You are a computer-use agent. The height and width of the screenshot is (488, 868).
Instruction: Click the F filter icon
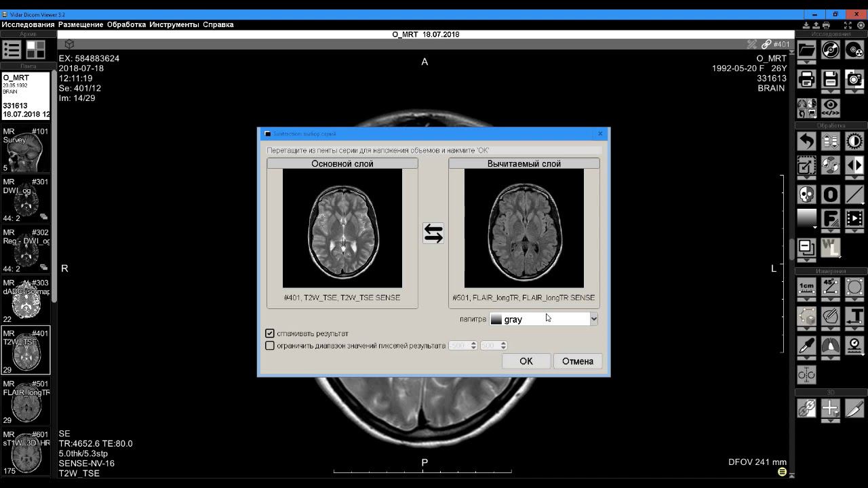click(x=830, y=219)
